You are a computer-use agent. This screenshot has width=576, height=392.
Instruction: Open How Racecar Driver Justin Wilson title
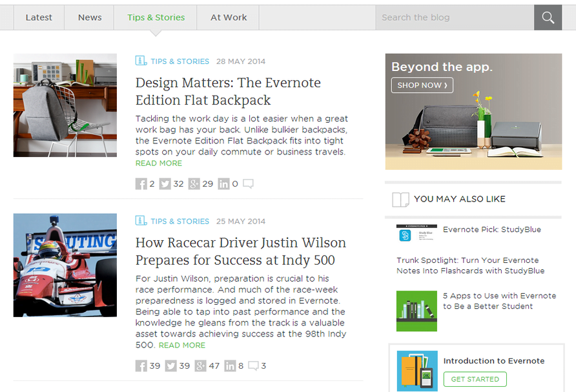pyautogui.click(x=241, y=251)
